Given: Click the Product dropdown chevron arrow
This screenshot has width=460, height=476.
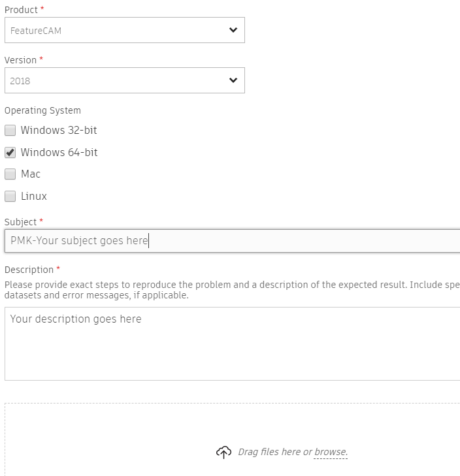Looking at the screenshot, I should 233,30.
